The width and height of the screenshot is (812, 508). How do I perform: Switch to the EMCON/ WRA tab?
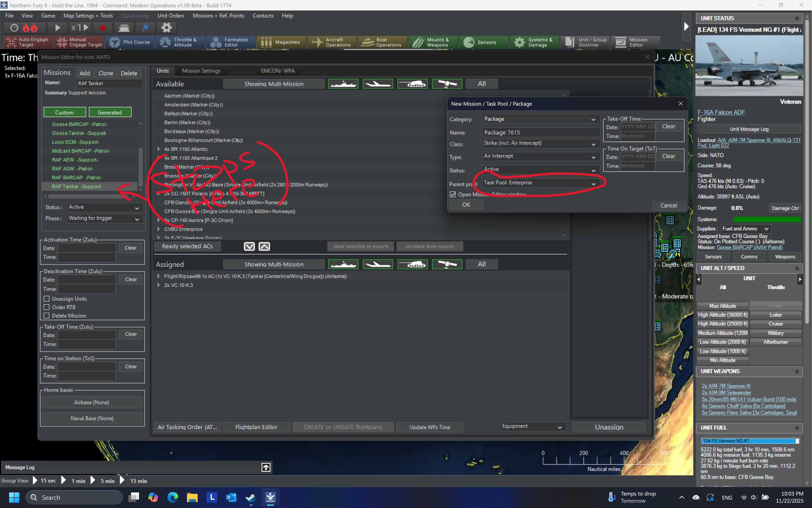(x=278, y=71)
